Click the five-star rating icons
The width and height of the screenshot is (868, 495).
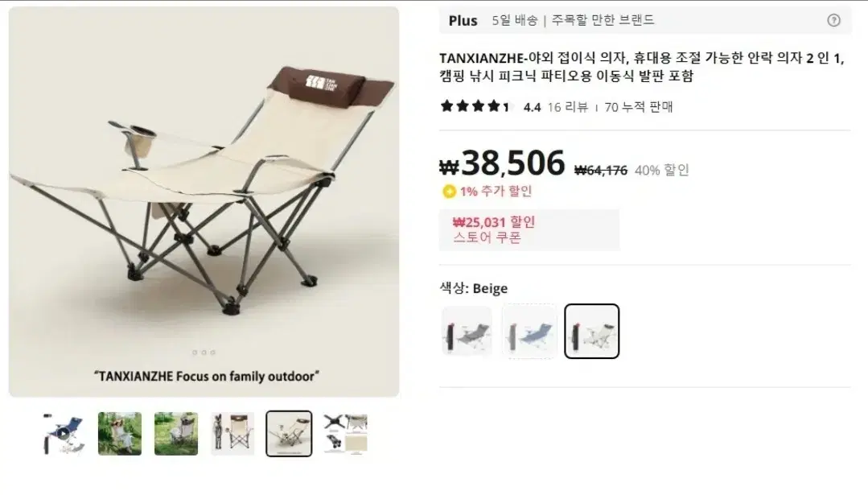475,106
